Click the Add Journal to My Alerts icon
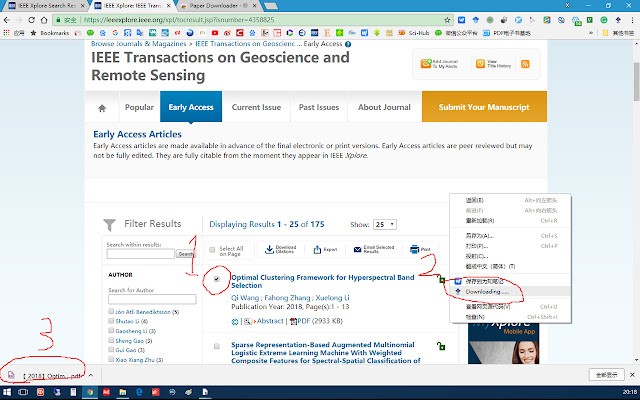Image resolution: width=640 pixels, height=400 pixels. tap(426, 64)
